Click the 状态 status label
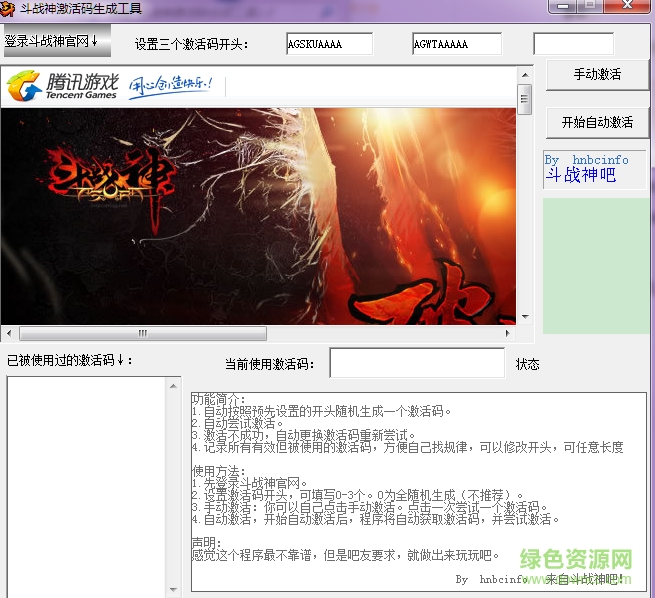 click(528, 365)
